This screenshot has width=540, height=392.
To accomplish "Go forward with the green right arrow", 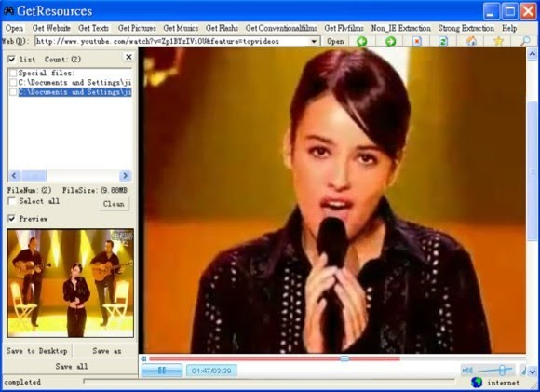I will click(390, 41).
